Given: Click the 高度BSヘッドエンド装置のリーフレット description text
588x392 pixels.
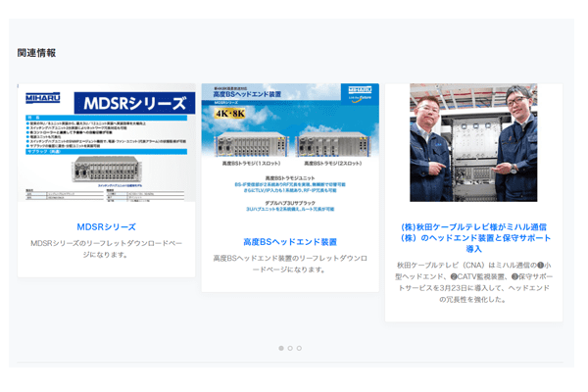Looking at the screenshot, I should pyautogui.click(x=290, y=264).
